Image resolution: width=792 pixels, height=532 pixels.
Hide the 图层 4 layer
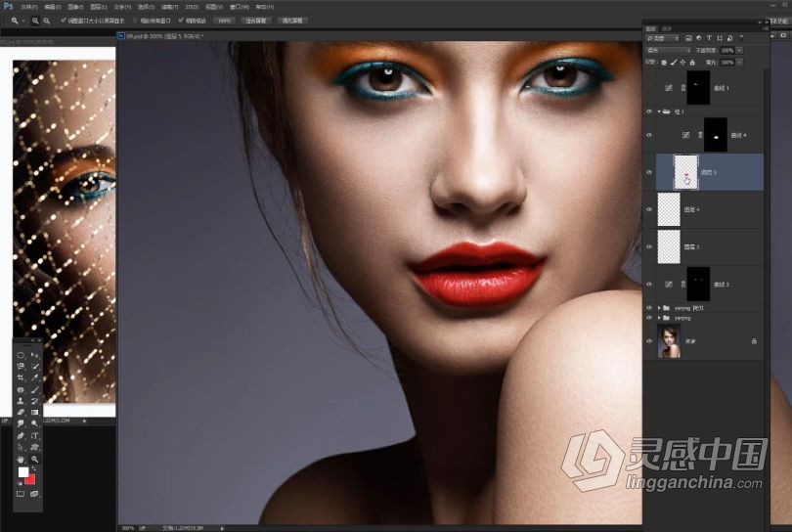coord(649,209)
